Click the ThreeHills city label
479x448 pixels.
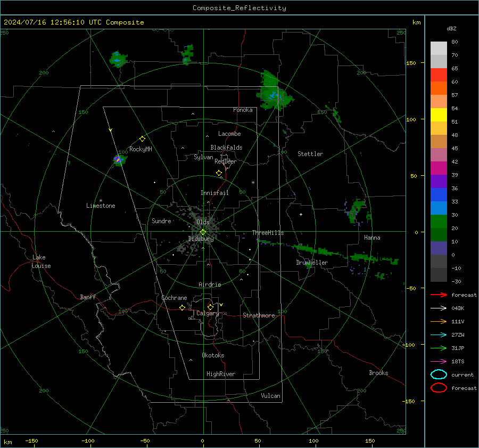[x=268, y=233]
